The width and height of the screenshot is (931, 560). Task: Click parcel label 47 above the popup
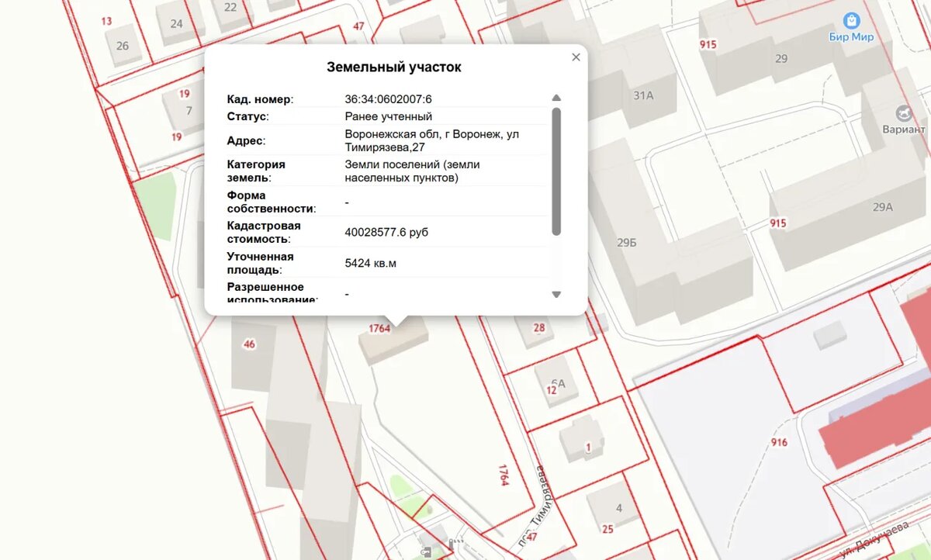tap(358, 26)
